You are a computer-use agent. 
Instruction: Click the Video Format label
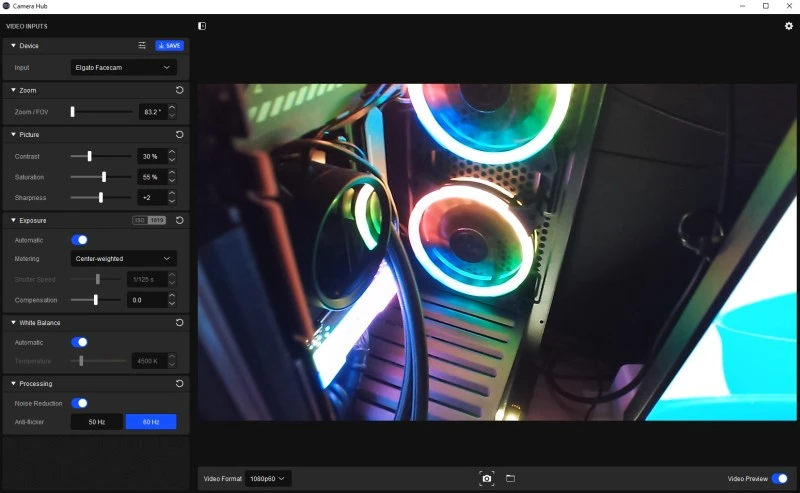click(222, 479)
